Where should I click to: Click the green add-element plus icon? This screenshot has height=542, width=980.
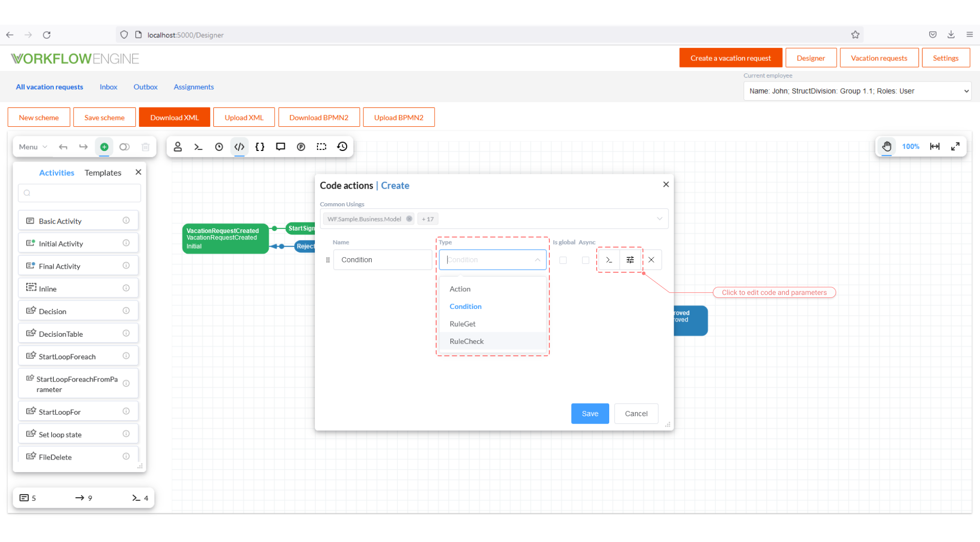[x=104, y=147]
